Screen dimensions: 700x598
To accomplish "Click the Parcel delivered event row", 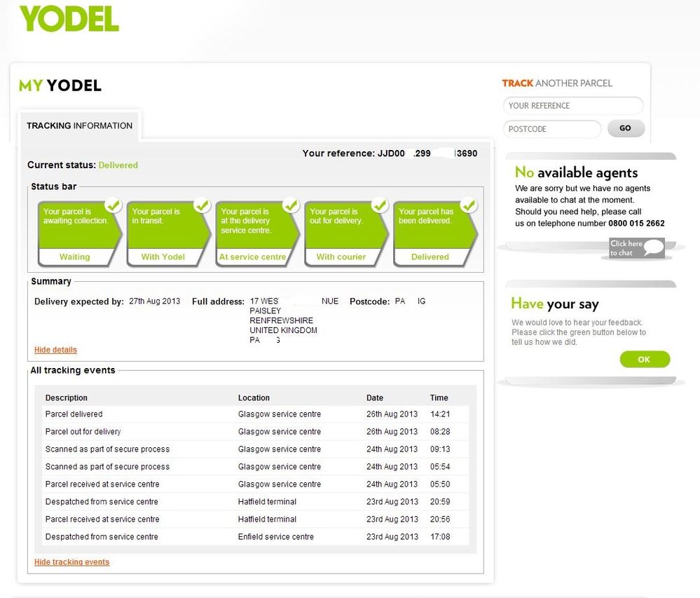I will pyautogui.click(x=255, y=414).
